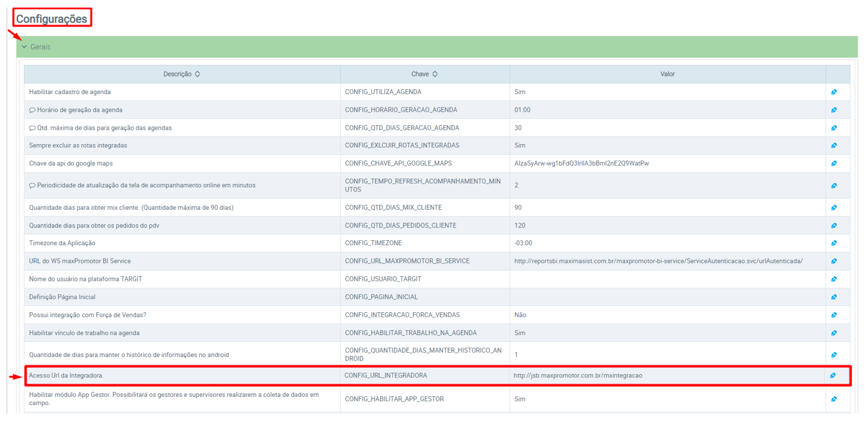The image size is (868, 426).
Task: Select the jsb.maxpromotor.com.br/mxintegracao value
Action: point(578,375)
